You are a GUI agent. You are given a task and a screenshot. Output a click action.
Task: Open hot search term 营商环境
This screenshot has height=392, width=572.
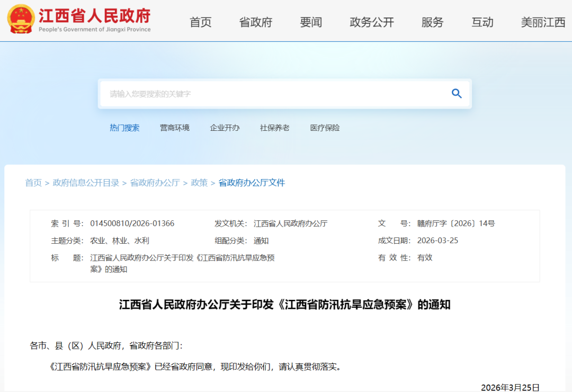(x=175, y=127)
